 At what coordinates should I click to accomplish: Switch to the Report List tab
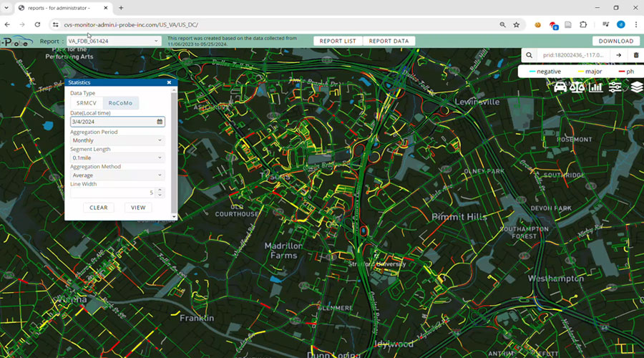point(338,42)
